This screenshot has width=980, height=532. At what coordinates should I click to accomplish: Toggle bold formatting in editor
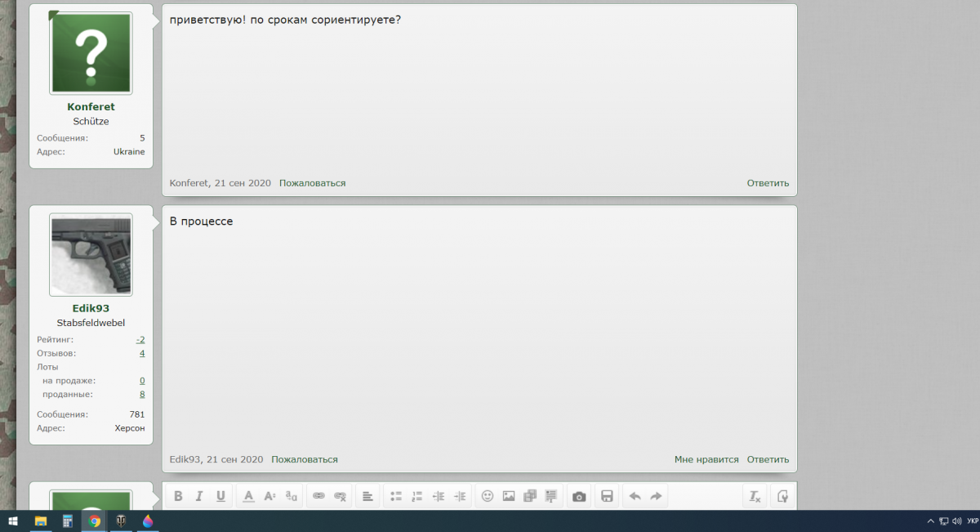tap(178, 496)
